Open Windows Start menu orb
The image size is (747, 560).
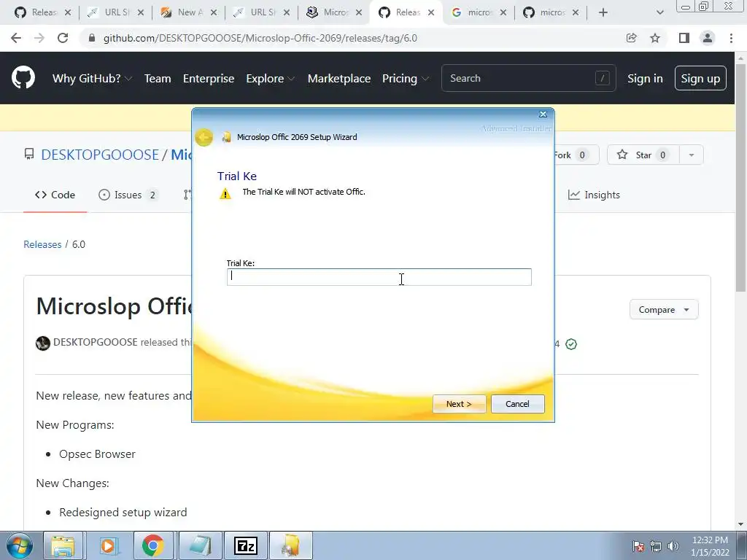(x=20, y=545)
